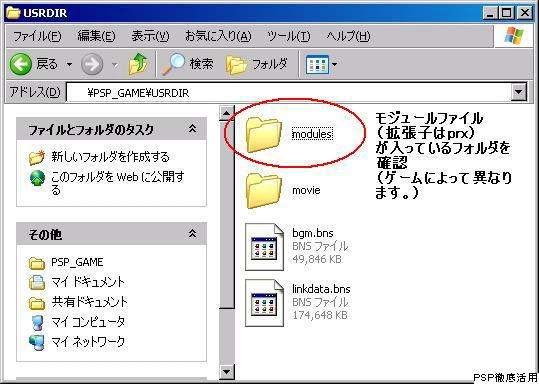Open the 表示(V) menu
The width and height of the screenshot is (539, 384).
coord(150,36)
